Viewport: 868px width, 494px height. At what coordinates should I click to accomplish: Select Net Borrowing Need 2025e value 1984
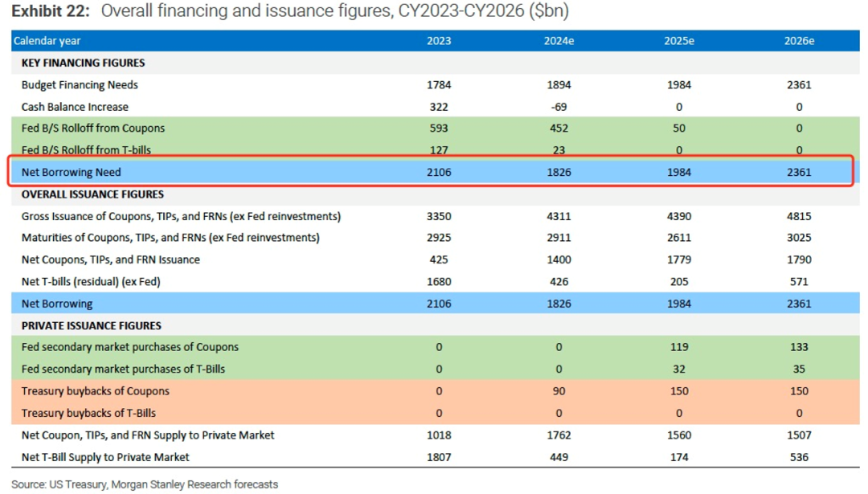678,172
